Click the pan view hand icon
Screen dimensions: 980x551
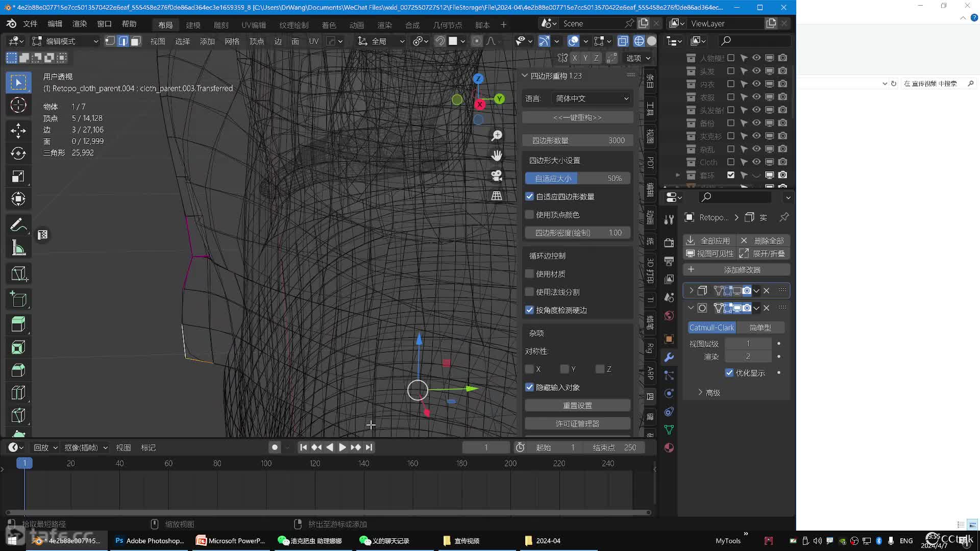click(x=497, y=155)
